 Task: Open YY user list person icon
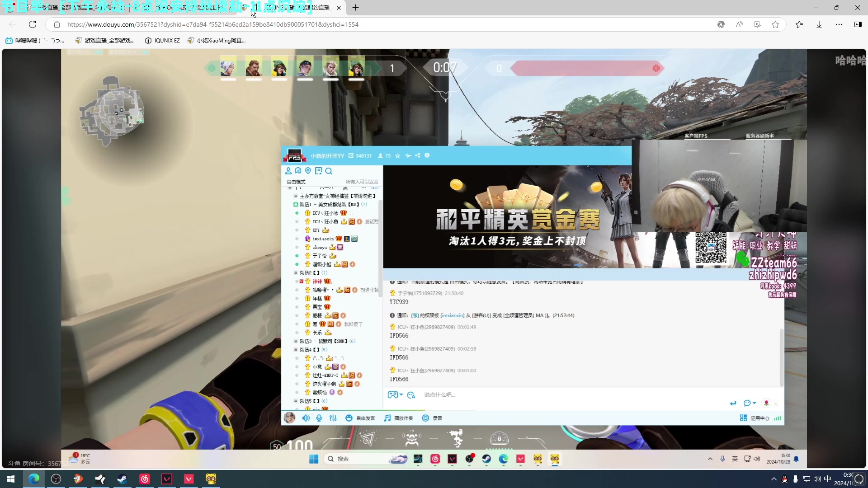click(288, 171)
